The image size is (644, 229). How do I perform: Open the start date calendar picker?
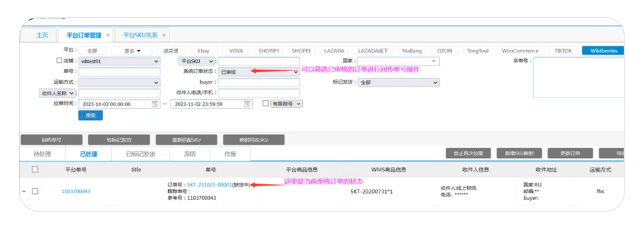coord(155,104)
